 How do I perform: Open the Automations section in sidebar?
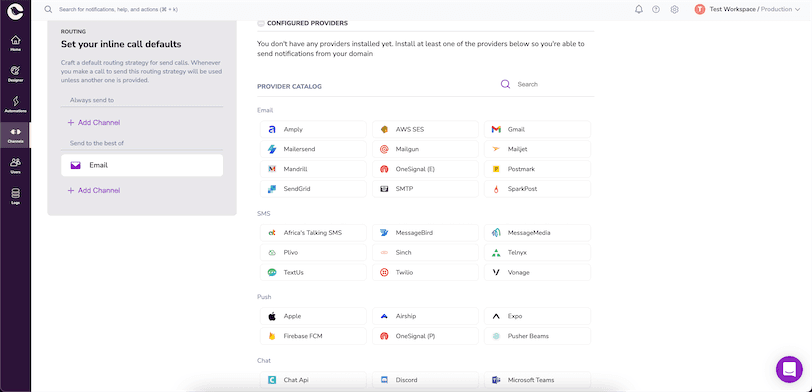(16, 105)
